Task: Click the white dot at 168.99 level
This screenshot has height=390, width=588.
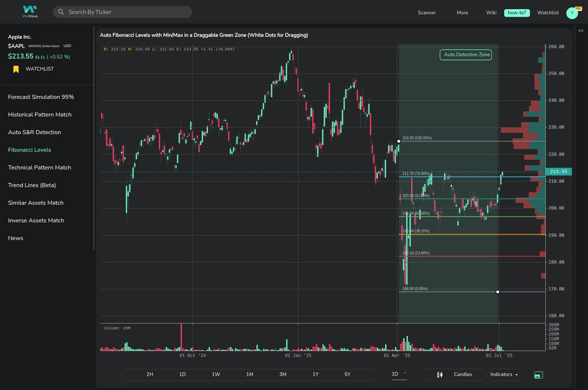Action: click(x=498, y=292)
